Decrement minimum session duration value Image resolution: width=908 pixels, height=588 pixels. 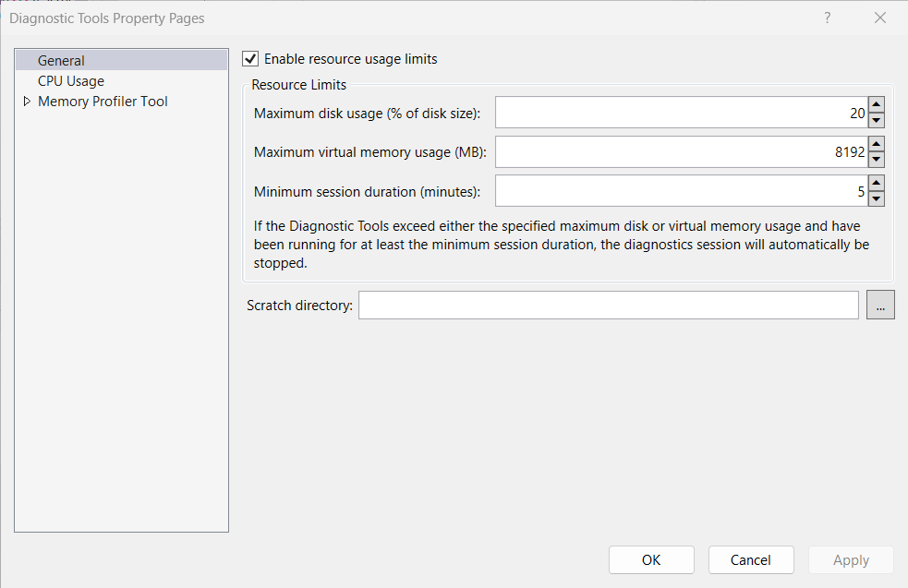point(875,198)
